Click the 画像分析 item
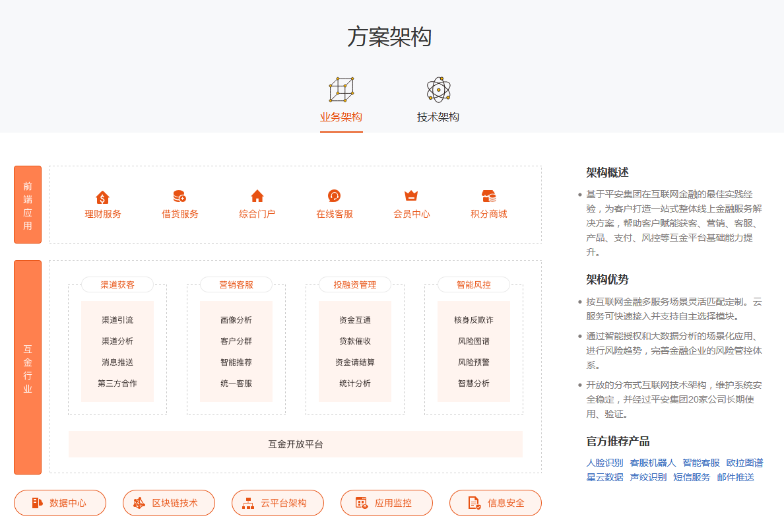 click(x=236, y=320)
